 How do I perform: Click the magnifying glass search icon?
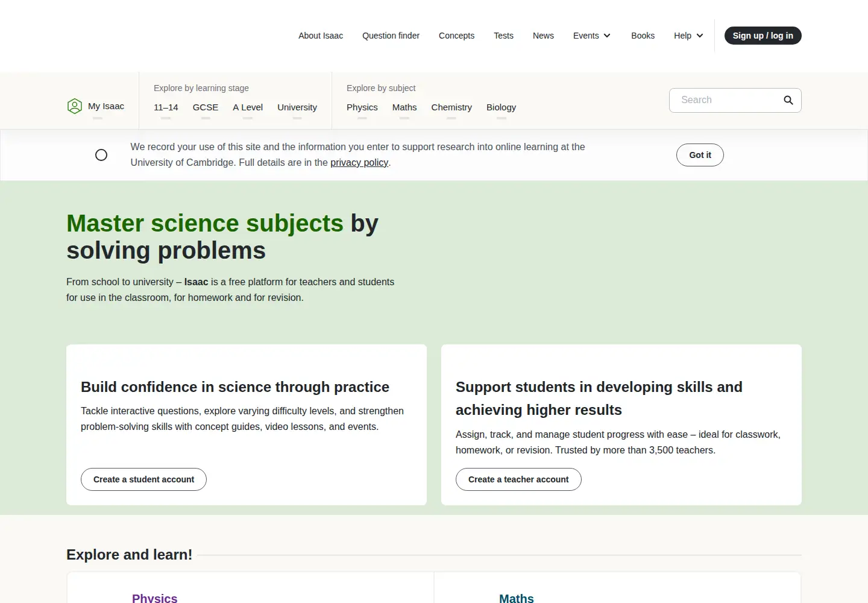(x=788, y=100)
